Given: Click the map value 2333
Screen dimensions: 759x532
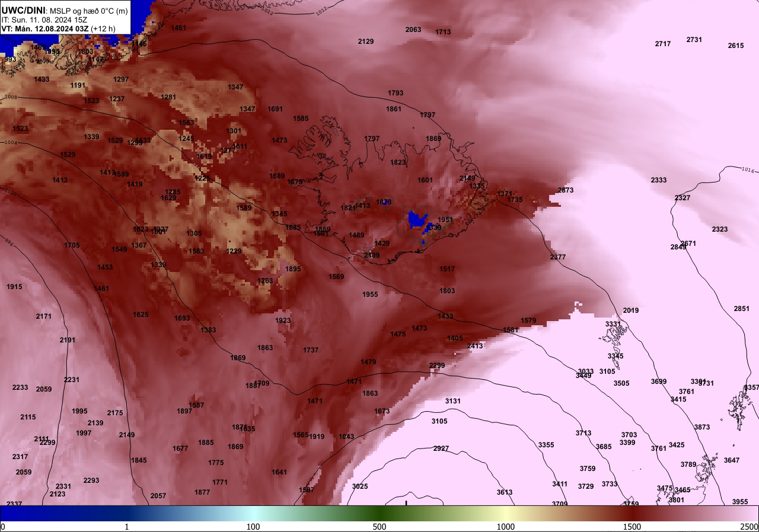Looking at the screenshot, I should [659, 180].
